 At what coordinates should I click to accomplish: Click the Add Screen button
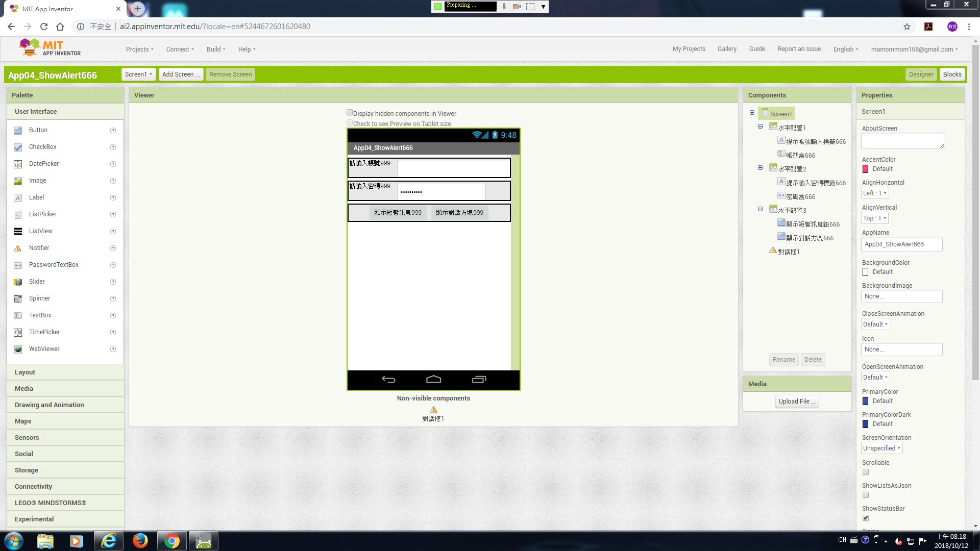181,74
